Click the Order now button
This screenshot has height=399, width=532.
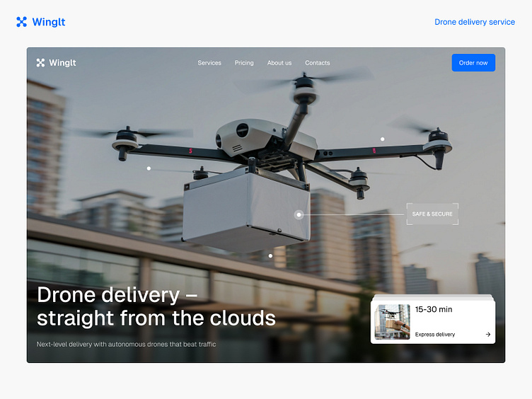(x=473, y=63)
